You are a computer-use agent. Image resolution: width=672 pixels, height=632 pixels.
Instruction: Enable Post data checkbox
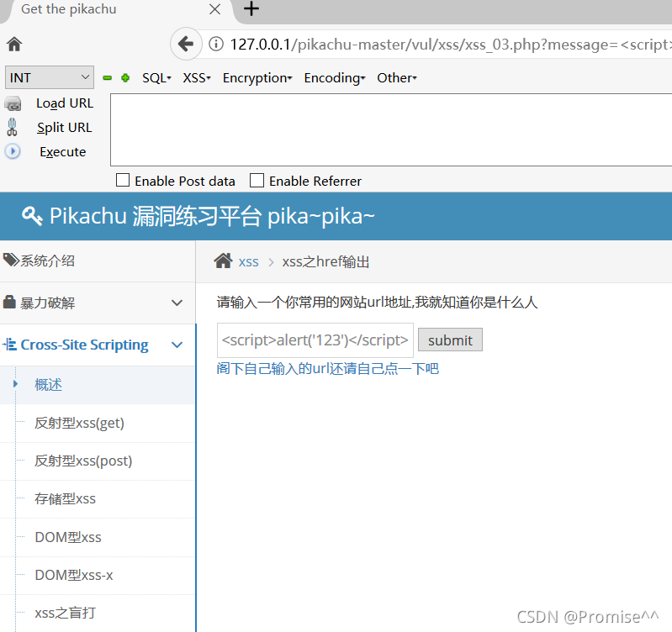point(123,180)
